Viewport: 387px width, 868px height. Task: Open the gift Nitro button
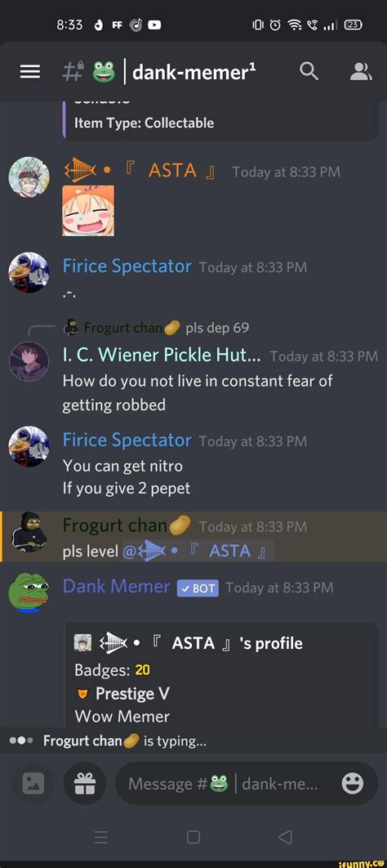pos(85,783)
